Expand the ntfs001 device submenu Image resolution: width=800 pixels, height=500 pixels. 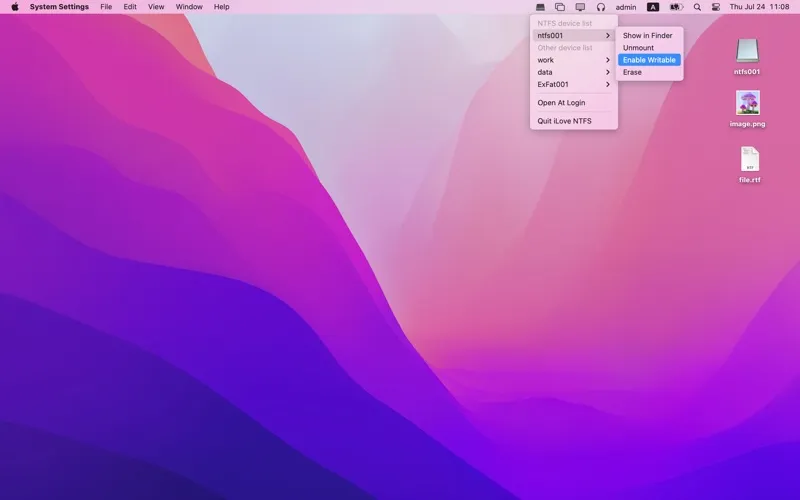[x=573, y=35]
